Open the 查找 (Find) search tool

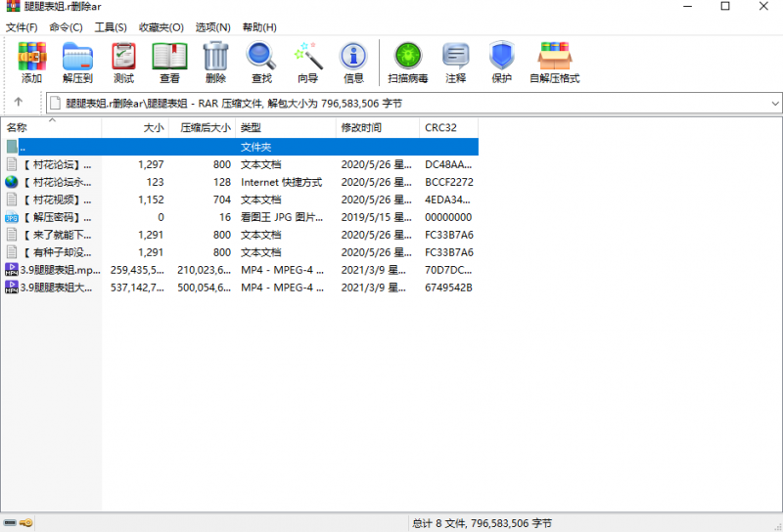click(x=261, y=63)
